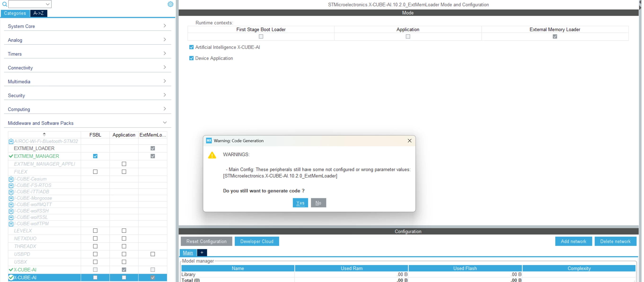Screen dimensions: 644x282
Task: Click the Reset Configuration button
Action: pyautogui.click(x=207, y=242)
